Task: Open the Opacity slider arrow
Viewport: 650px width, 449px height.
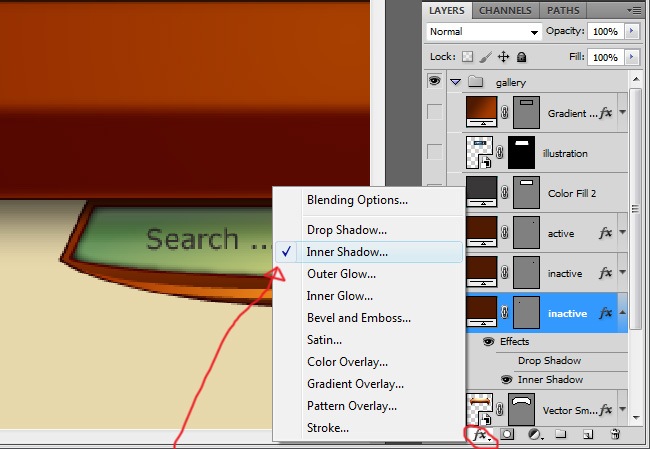Action: click(631, 32)
